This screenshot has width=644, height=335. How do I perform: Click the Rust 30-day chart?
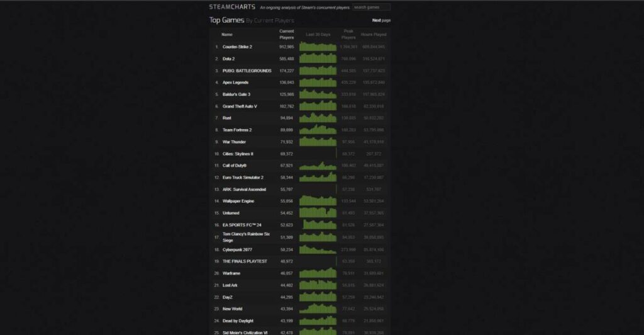pyautogui.click(x=318, y=118)
